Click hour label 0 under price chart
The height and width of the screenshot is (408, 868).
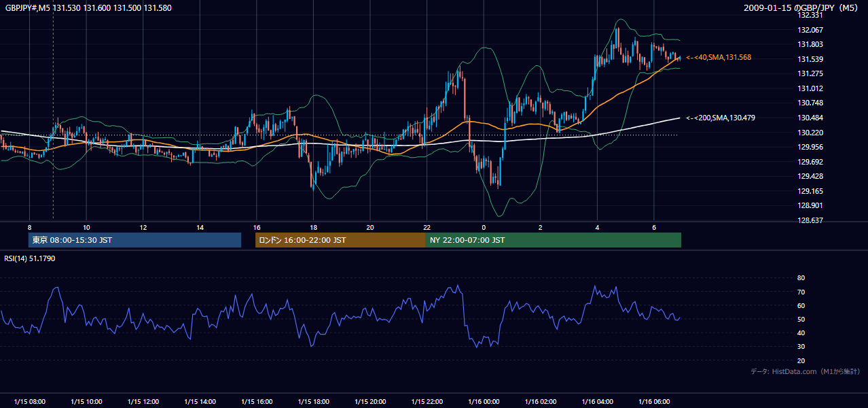(x=484, y=227)
